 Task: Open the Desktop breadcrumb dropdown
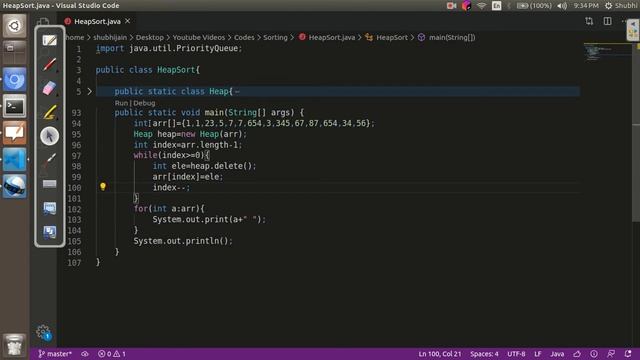click(150, 38)
